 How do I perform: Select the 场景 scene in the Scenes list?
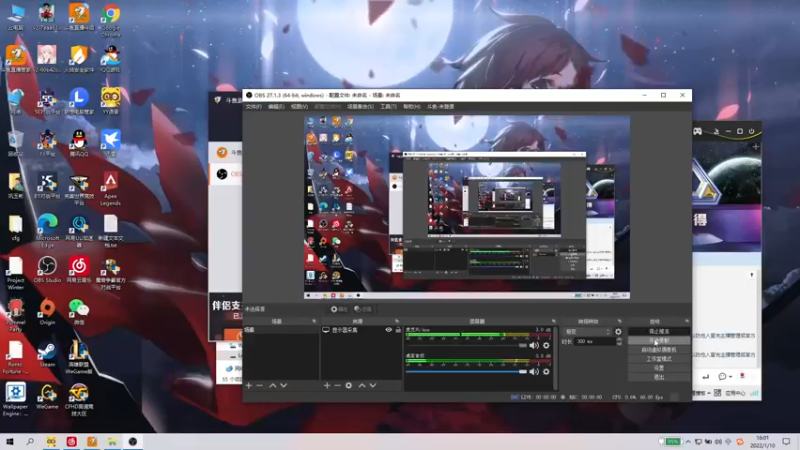coord(281,330)
